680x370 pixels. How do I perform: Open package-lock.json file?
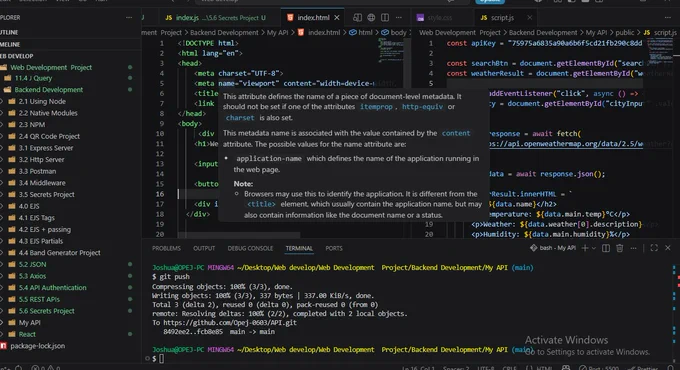point(37,346)
